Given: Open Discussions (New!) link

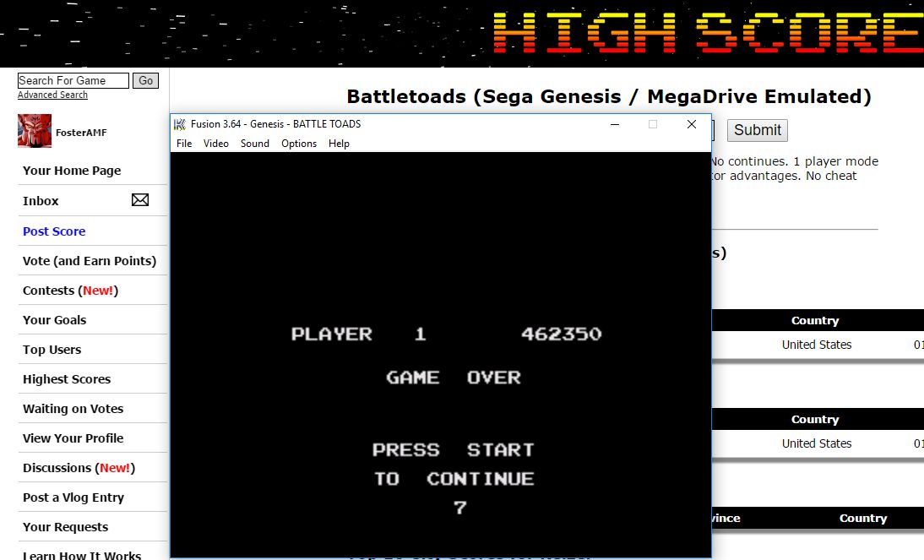Looking at the screenshot, I should click(79, 468).
